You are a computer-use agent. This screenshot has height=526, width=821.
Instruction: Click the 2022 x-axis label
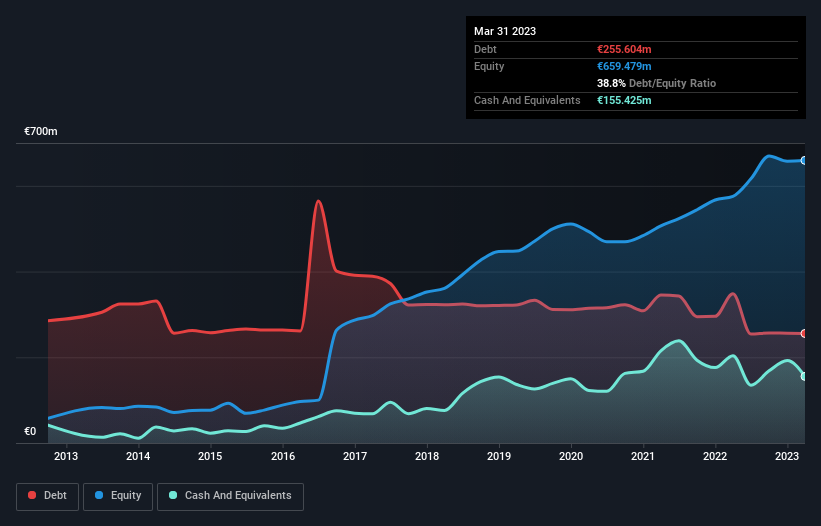715,456
